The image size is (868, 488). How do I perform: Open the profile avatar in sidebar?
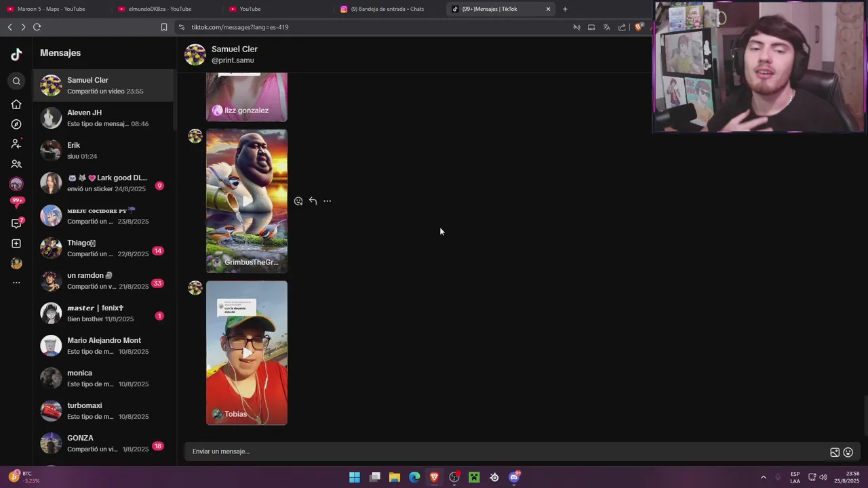(16, 264)
